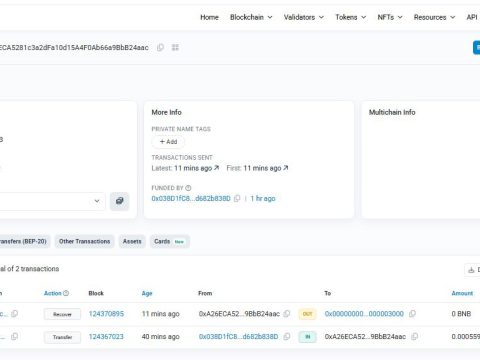Image resolution: width=480 pixels, height=360 pixels.
Task: Toggle the Age column format
Action: coord(147,293)
